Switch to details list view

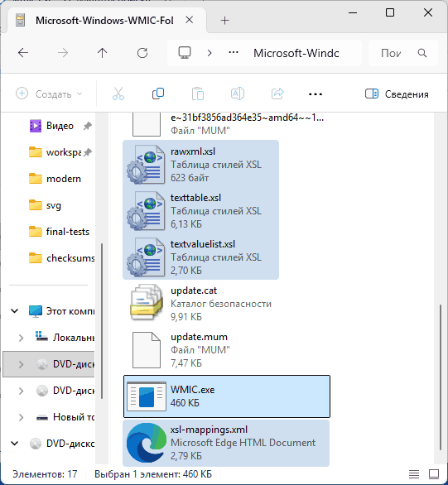tap(414, 474)
